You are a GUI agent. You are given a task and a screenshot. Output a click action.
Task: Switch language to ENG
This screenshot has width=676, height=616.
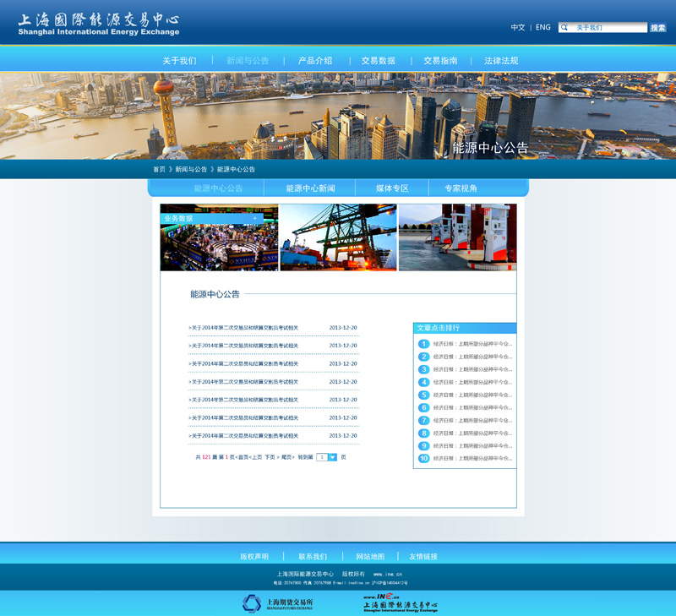pos(543,28)
